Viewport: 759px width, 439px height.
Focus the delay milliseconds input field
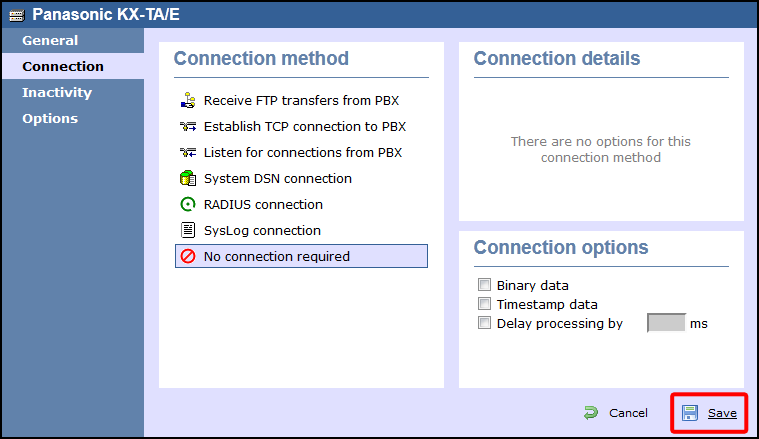[x=666, y=323]
